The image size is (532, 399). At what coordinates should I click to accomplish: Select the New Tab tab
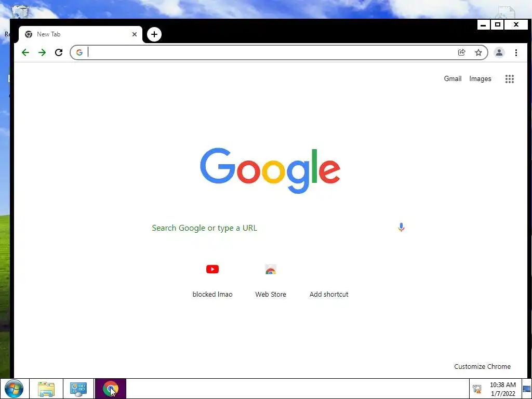click(81, 34)
